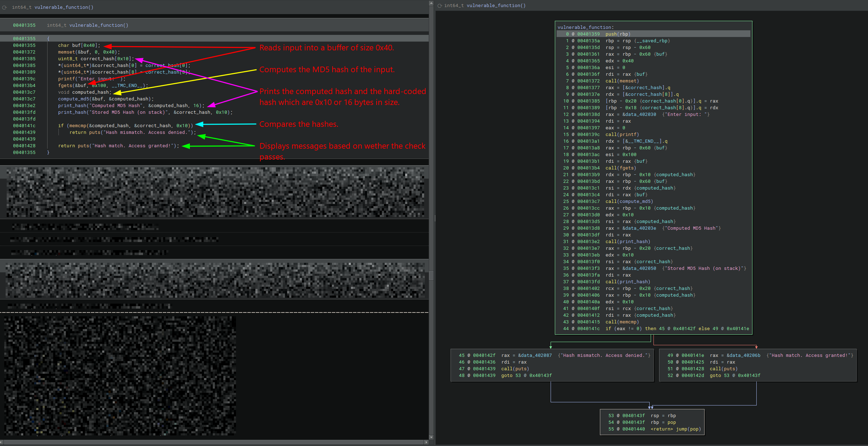Click the pane splitter handle between views
The image size is (868, 446).
(435, 218)
